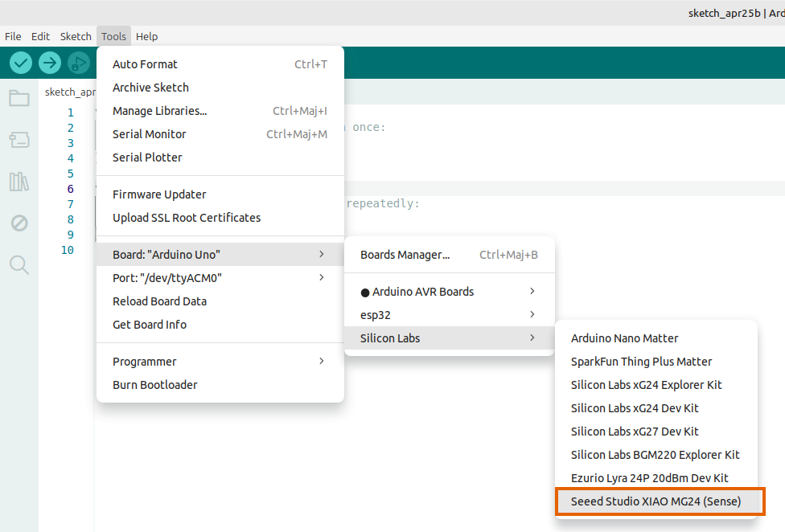Open the Sketchbook folder sidebar icon
The height and width of the screenshot is (532, 785).
19,98
